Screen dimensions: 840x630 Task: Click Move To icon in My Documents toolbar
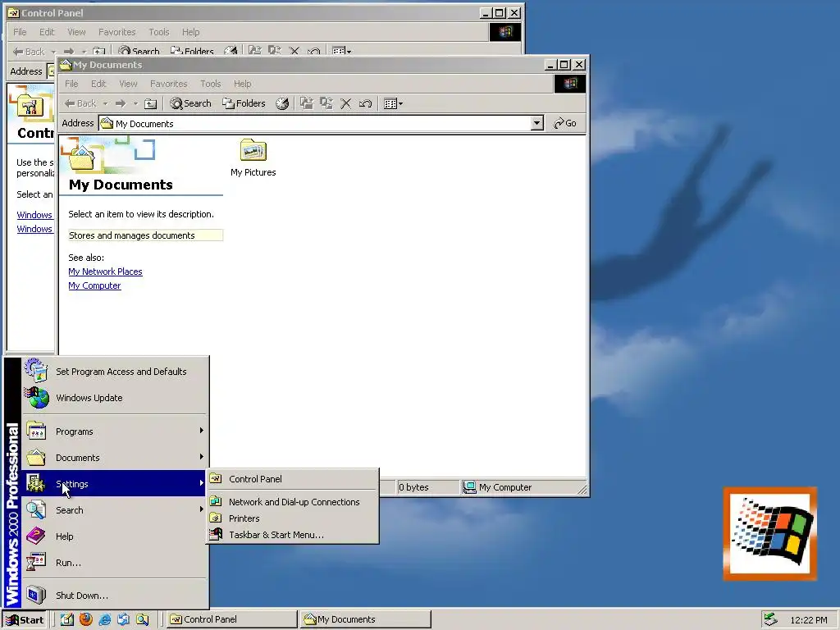pos(307,103)
